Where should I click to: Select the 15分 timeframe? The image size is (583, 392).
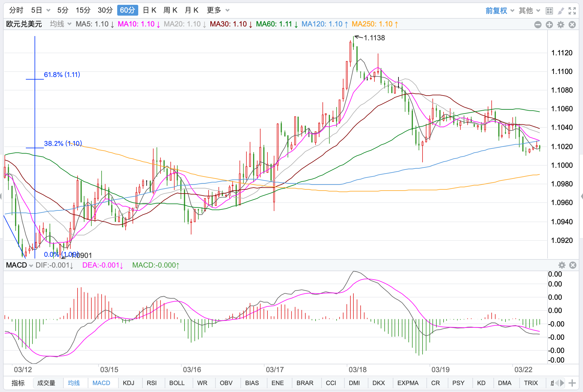click(83, 10)
